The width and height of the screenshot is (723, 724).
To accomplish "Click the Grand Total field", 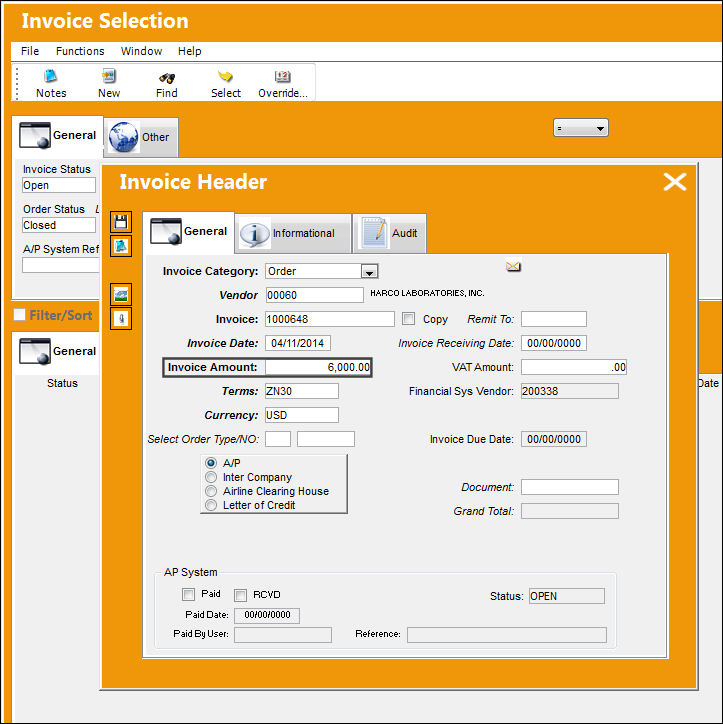I will (570, 511).
